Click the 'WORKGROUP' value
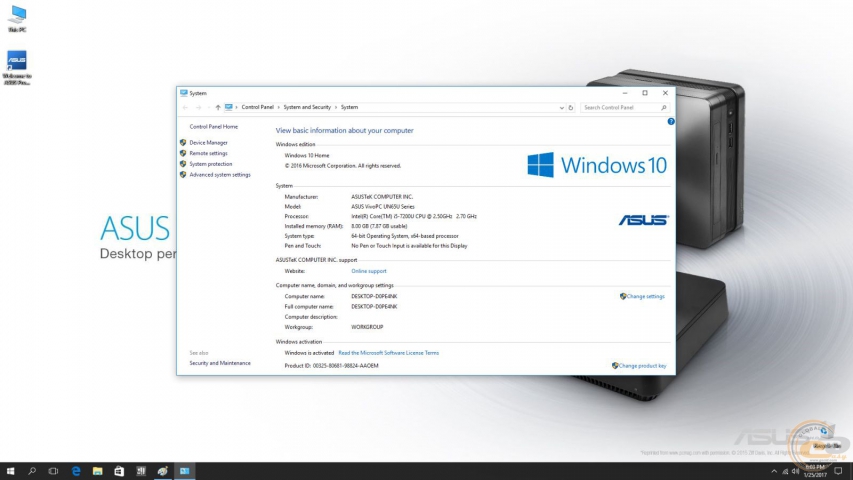Screen dimensions: 853x480 367,327
